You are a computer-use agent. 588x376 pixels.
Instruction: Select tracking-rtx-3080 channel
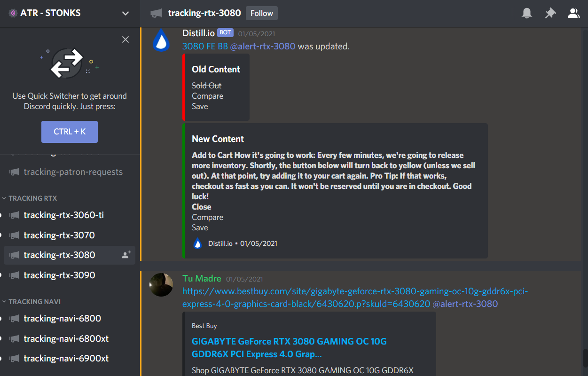pos(70,255)
